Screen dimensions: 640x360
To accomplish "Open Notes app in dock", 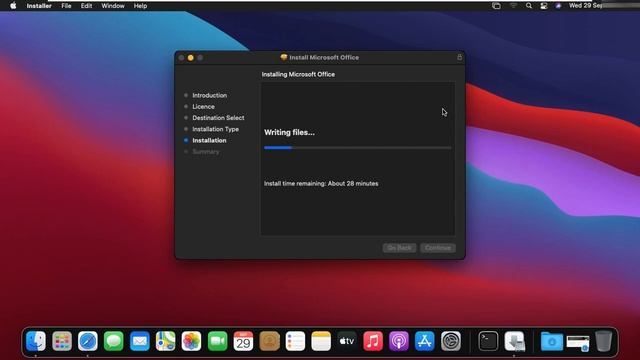I will (321, 341).
